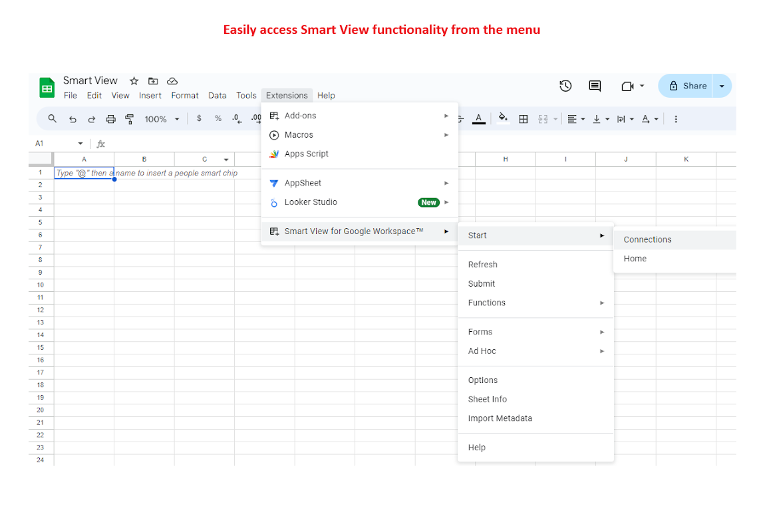Open the text color picker

click(479, 118)
